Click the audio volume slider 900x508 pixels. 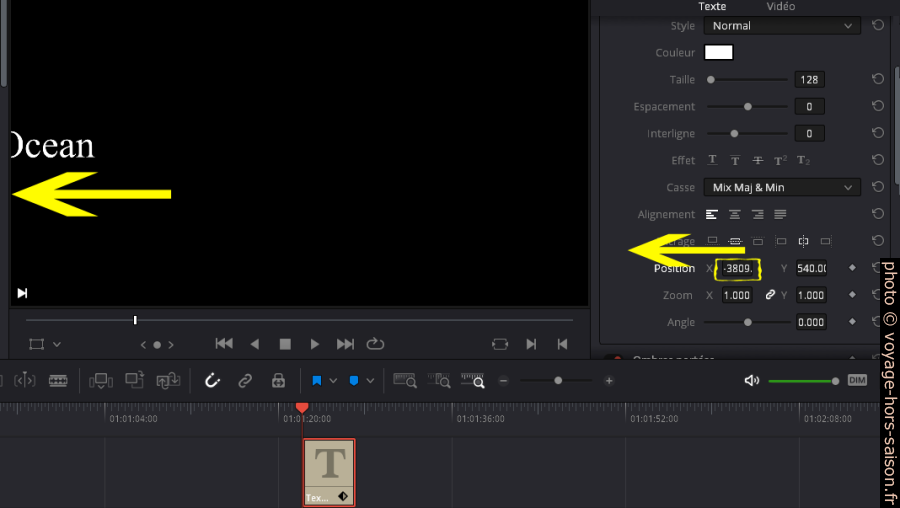coord(804,381)
